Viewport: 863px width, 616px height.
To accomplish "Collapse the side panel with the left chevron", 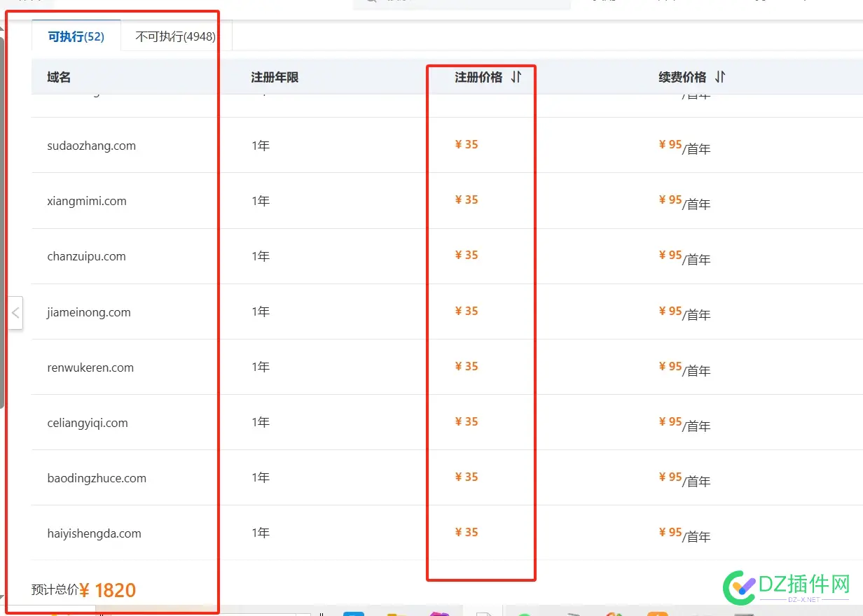I will [15, 313].
